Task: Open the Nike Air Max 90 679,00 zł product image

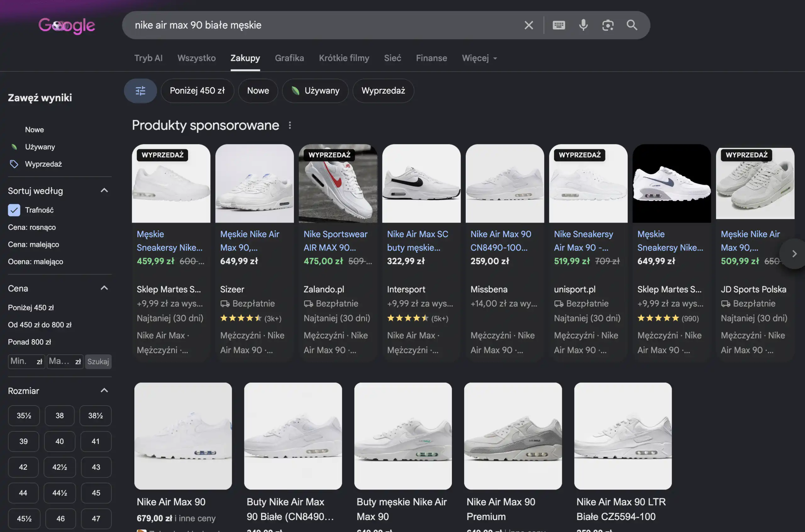Action: click(183, 436)
